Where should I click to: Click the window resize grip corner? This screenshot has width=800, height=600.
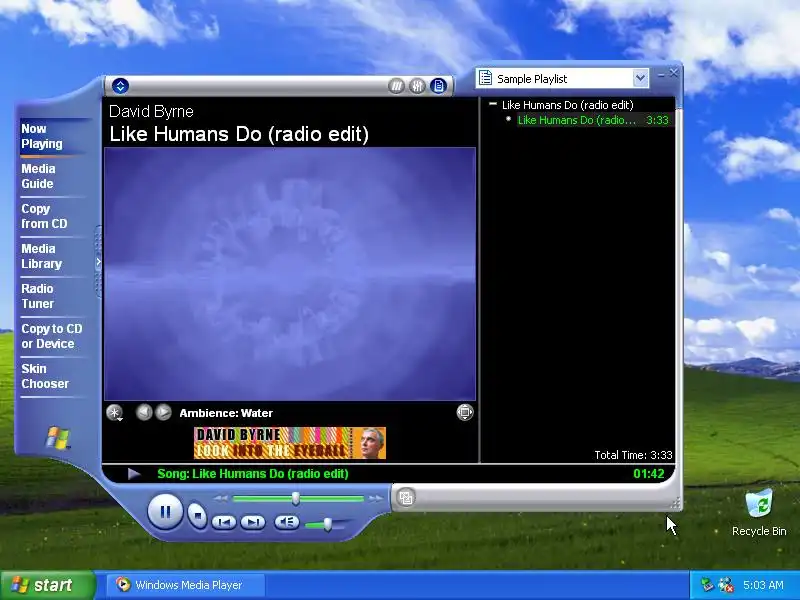click(x=675, y=504)
